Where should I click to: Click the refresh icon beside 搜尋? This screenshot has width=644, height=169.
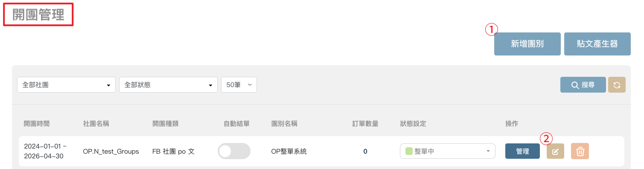pyautogui.click(x=617, y=84)
